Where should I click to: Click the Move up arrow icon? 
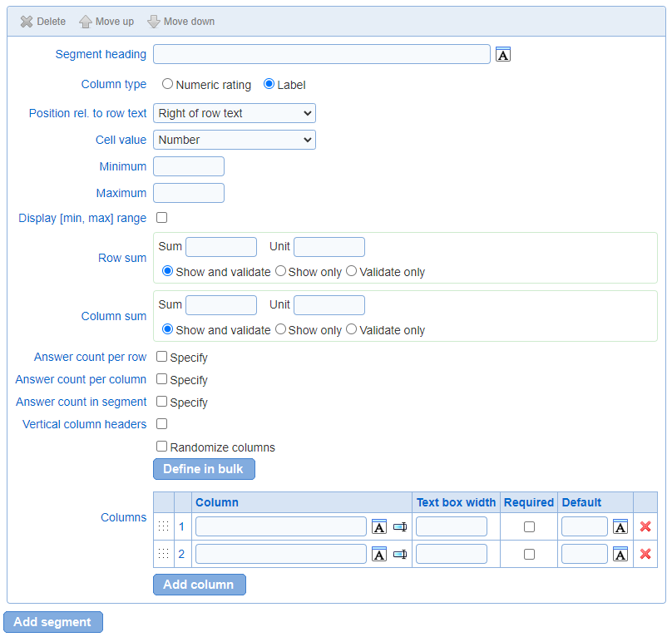pyautogui.click(x=86, y=22)
